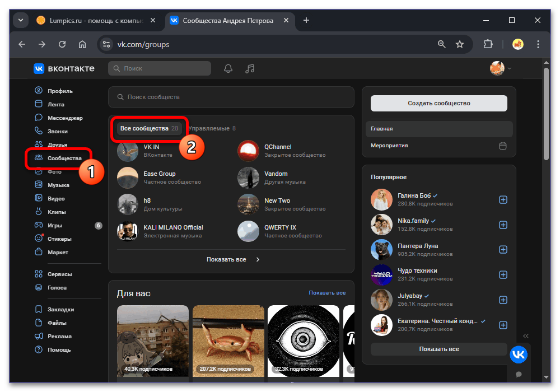Open the browser tab search dropdown
The width and height of the screenshot is (560, 392).
(21, 20)
